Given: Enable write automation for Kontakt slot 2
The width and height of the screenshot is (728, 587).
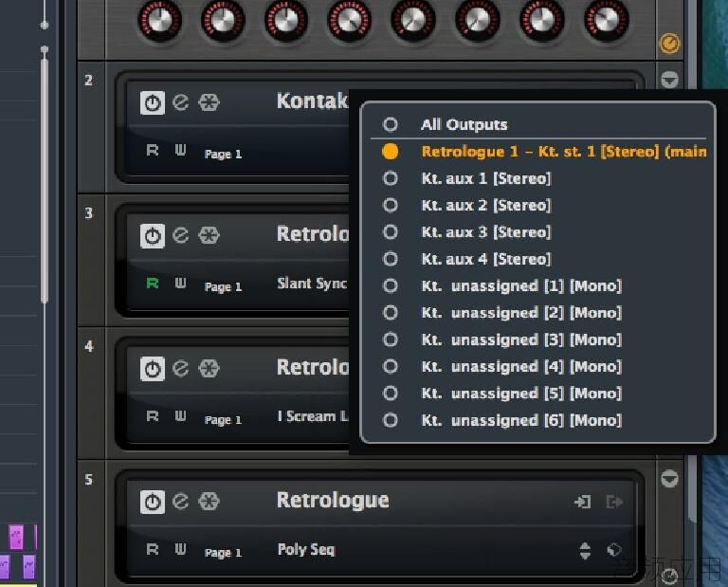Looking at the screenshot, I should pyautogui.click(x=180, y=150).
